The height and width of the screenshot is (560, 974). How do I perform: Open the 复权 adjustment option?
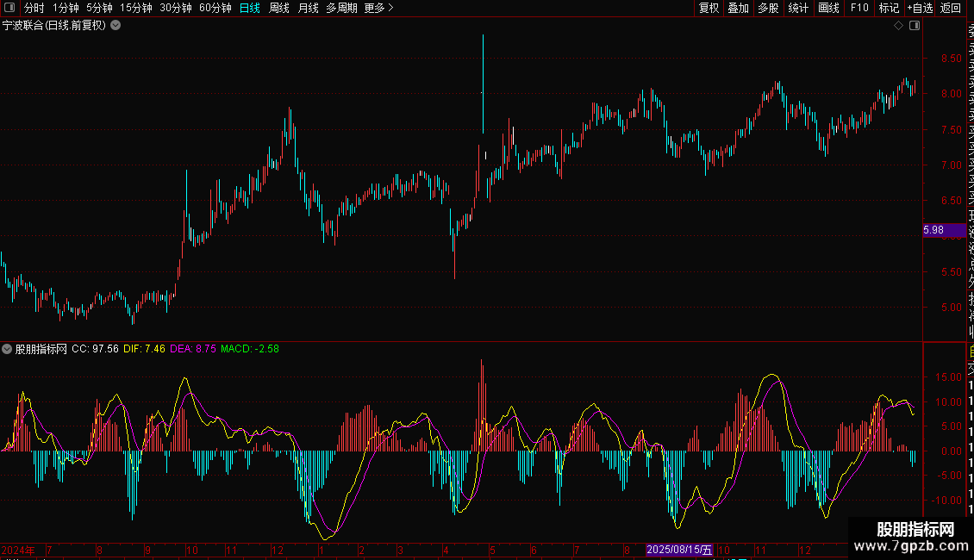coord(709,8)
